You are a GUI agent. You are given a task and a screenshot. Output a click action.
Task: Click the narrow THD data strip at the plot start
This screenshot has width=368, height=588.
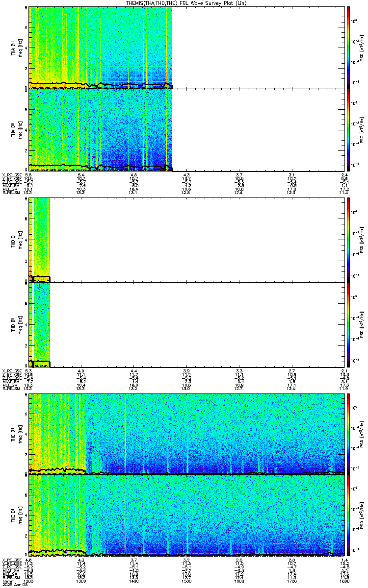[x=39, y=240]
